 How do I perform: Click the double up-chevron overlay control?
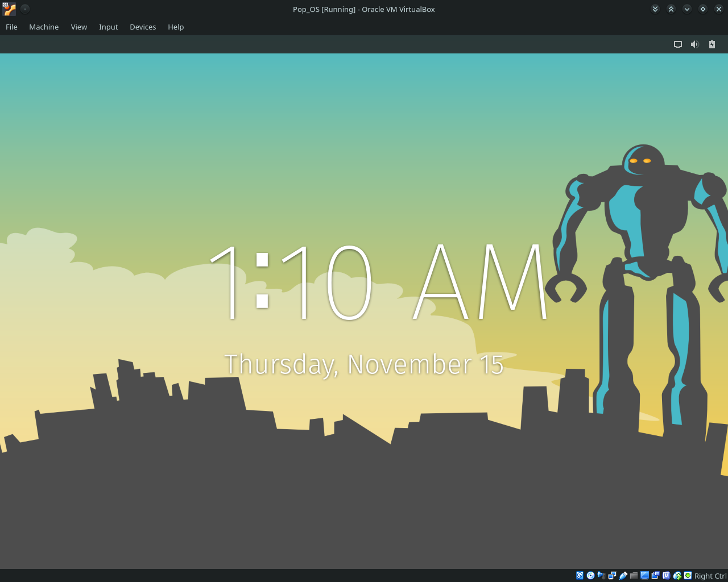pos(671,9)
